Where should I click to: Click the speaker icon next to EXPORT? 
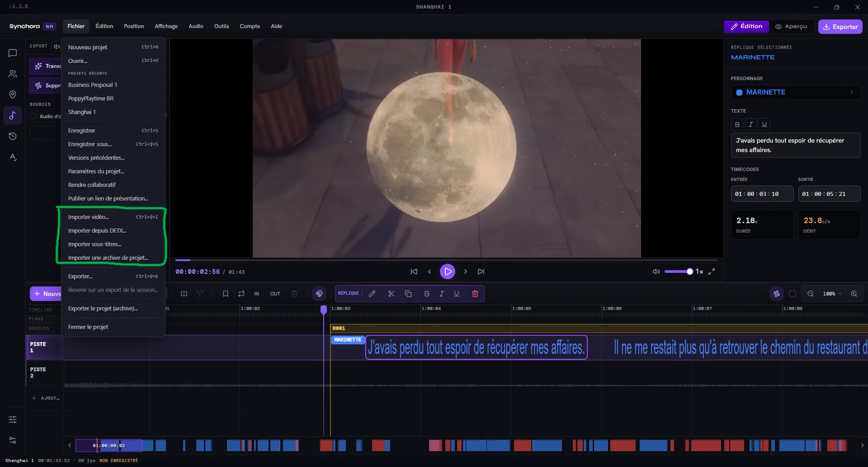[x=57, y=46]
